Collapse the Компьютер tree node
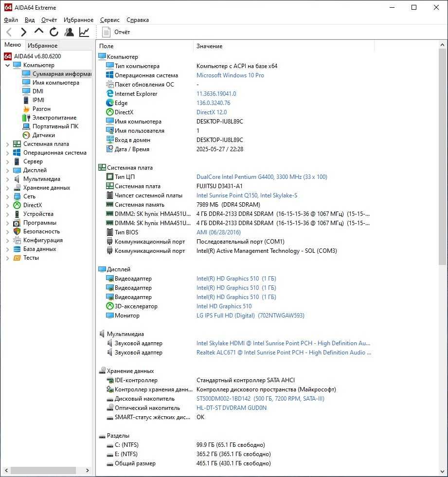Screen dimensions: 448x477 coord(8,65)
